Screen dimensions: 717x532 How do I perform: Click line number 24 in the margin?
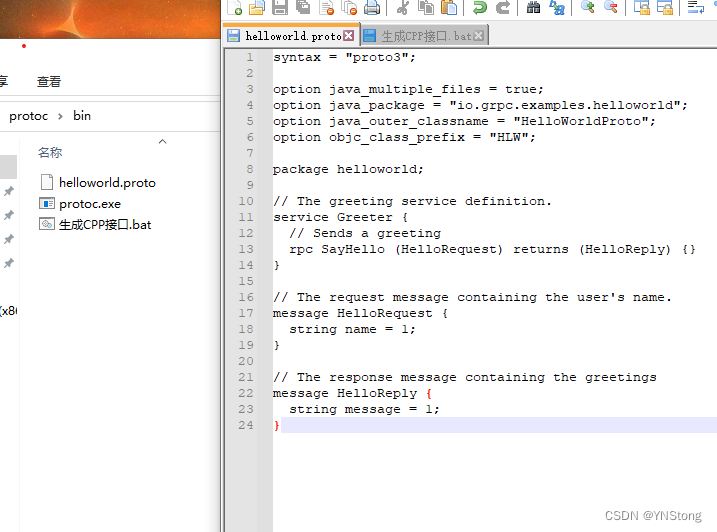point(246,425)
